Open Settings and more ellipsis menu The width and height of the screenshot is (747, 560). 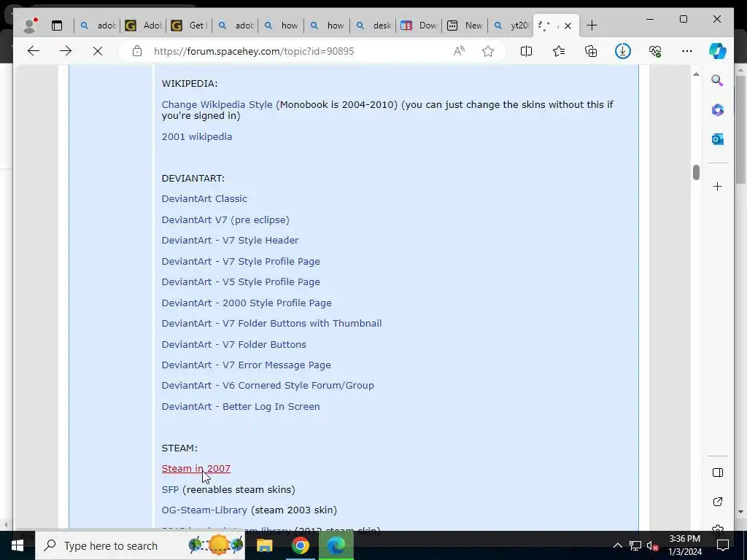[687, 51]
